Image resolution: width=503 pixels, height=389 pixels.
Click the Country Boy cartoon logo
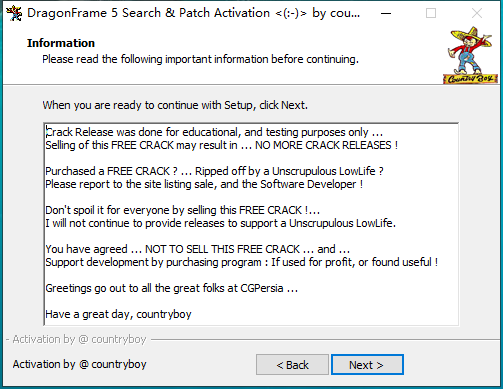pyautogui.click(x=470, y=55)
